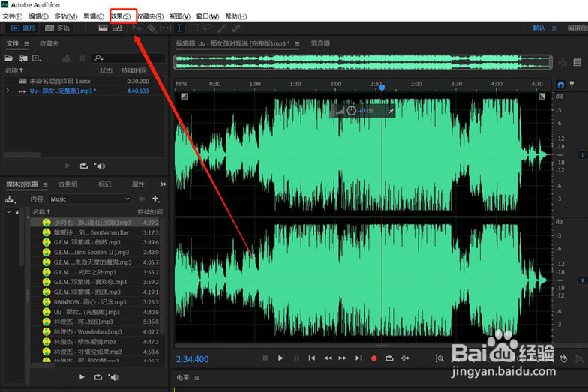Open the 帮助(H) menu
This screenshot has width=588, height=392.
[235, 16]
